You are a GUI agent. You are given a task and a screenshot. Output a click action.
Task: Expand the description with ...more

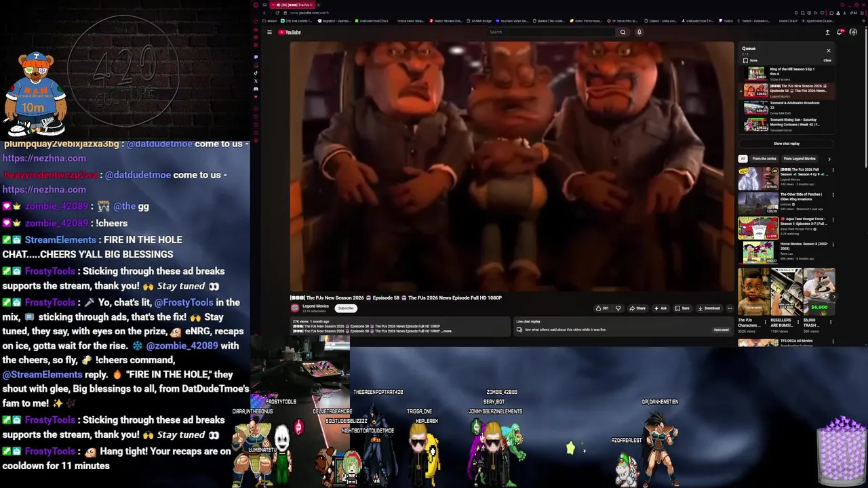[446, 331]
